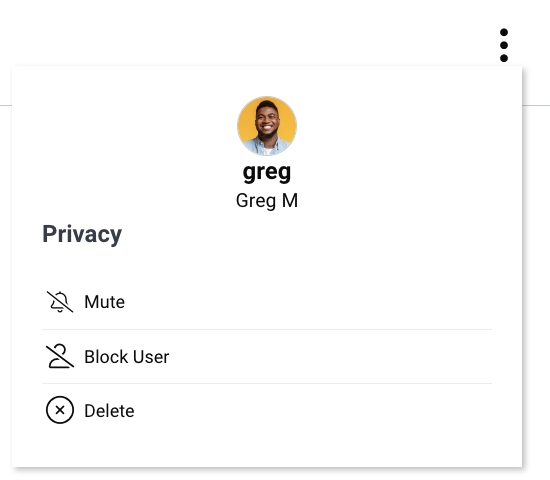Image resolution: width=550 pixels, height=480 pixels.
Task: Click the display name "Greg M"
Action: click(x=267, y=201)
